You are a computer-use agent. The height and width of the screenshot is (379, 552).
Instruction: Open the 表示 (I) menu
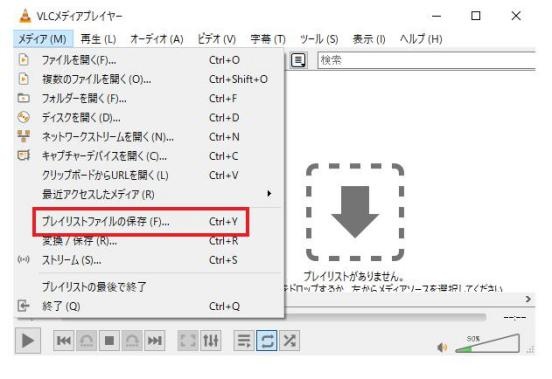pyautogui.click(x=369, y=39)
